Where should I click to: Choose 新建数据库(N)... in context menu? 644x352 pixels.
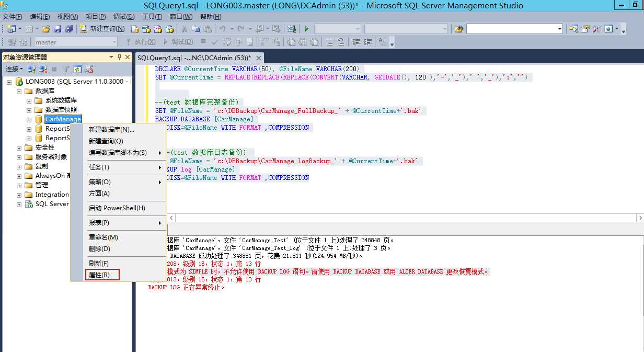[x=119, y=130]
